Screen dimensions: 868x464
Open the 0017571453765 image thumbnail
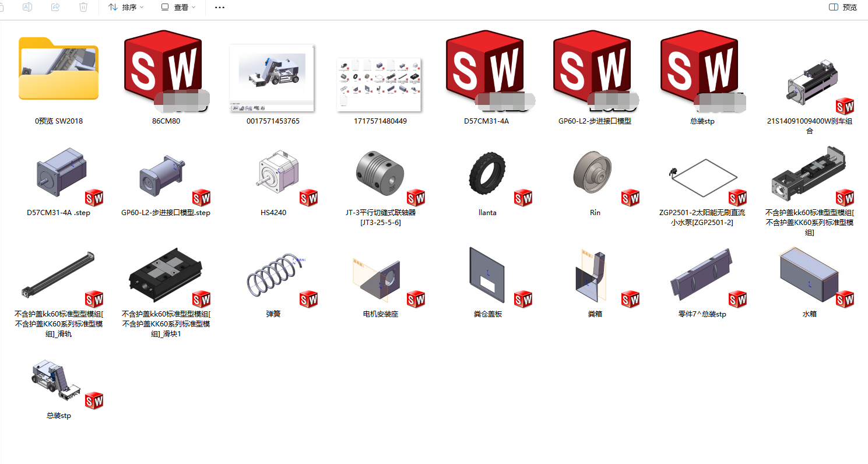273,78
